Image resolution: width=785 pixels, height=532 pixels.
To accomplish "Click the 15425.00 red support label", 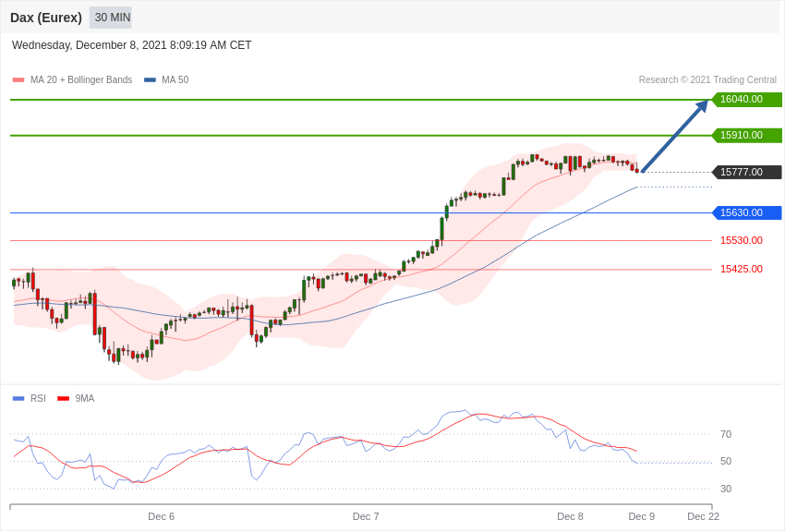I will click(x=741, y=269).
